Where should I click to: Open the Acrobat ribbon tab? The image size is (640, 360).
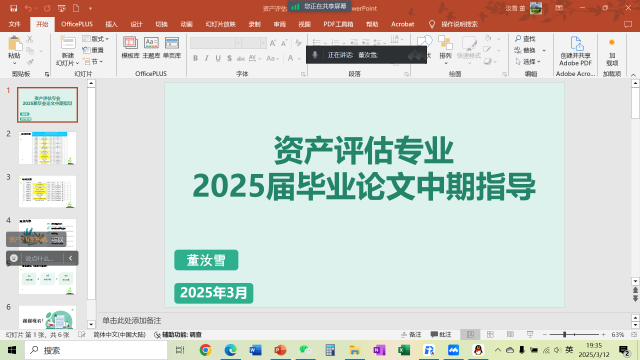[402, 24]
